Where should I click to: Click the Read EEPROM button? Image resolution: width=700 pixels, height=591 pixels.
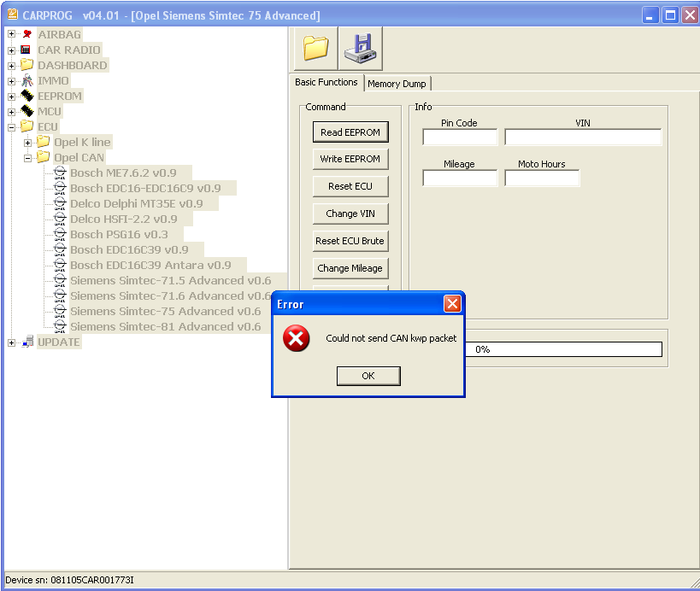click(350, 132)
